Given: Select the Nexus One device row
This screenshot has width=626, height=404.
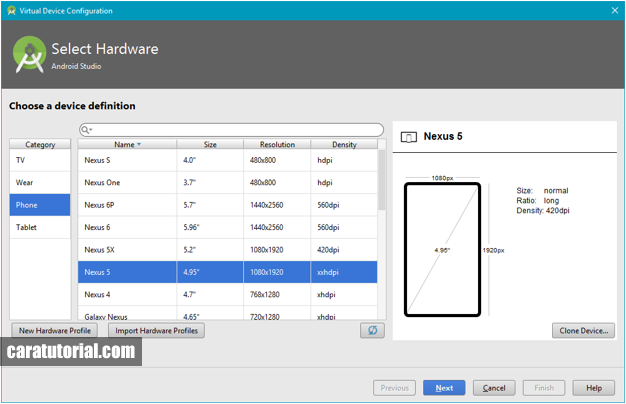Looking at the screenshot, I should click(228, 183).
